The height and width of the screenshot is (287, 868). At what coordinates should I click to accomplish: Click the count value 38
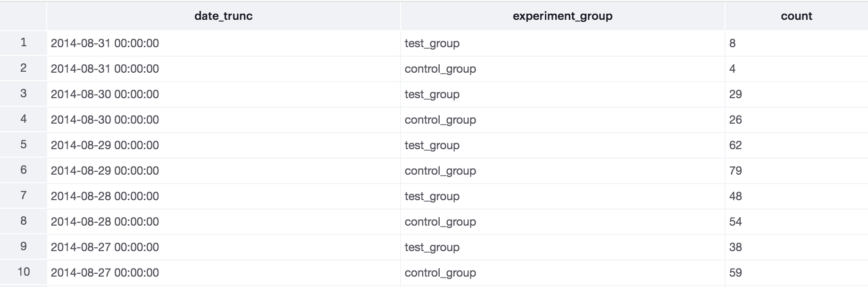tap(735, 247)
